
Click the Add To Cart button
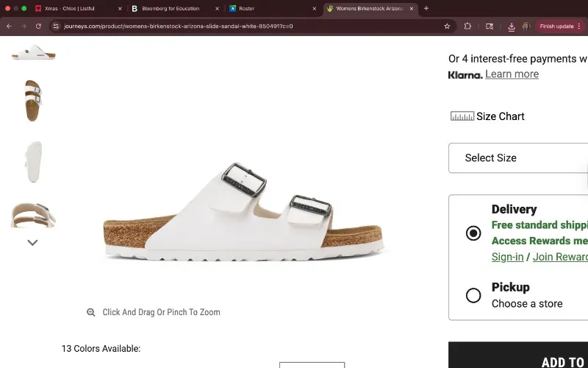518,355
